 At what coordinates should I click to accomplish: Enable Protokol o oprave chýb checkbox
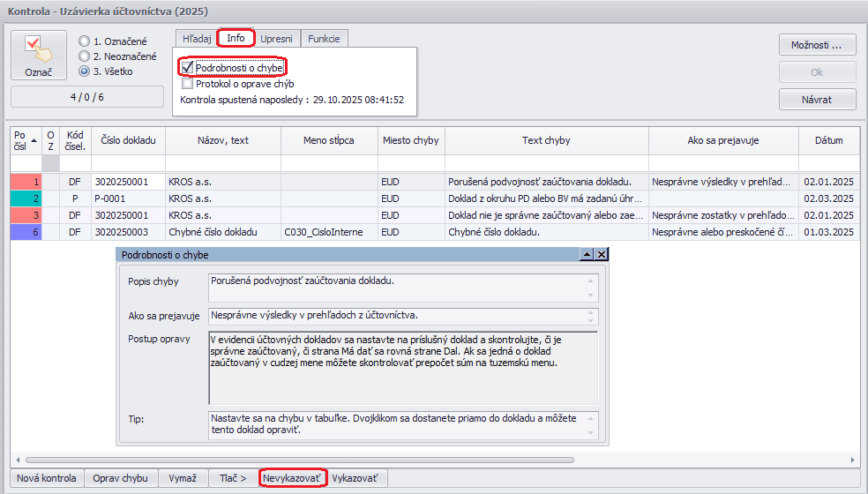click(x=187, y=85)
